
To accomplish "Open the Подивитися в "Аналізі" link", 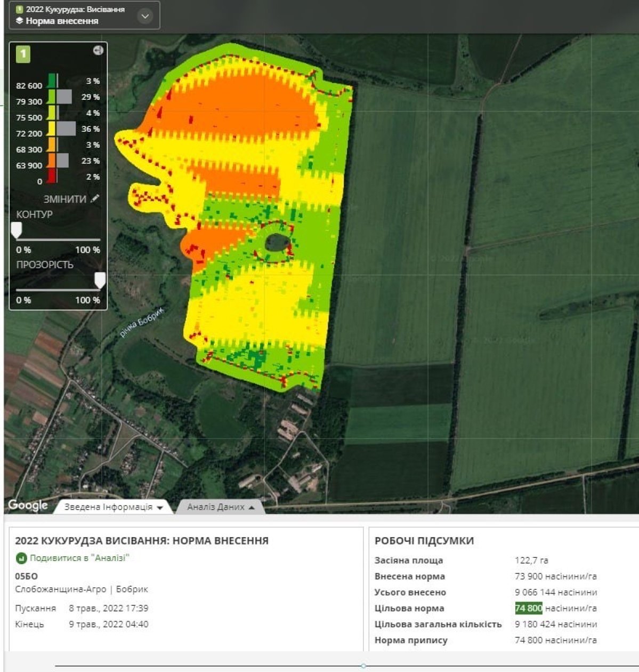I will point(79,558).
